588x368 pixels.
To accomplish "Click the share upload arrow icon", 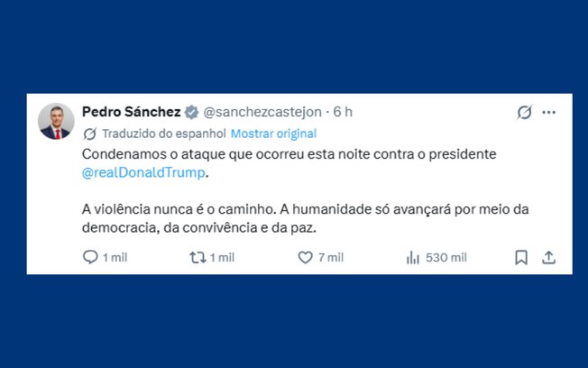I will pyautogui.click(x=548, y=257).
